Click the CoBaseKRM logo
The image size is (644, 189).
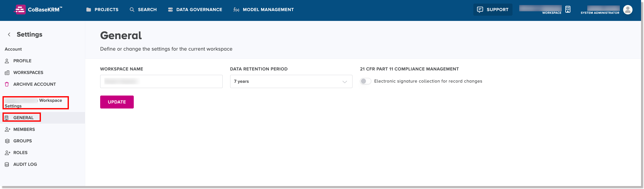[x=38, y=9]
